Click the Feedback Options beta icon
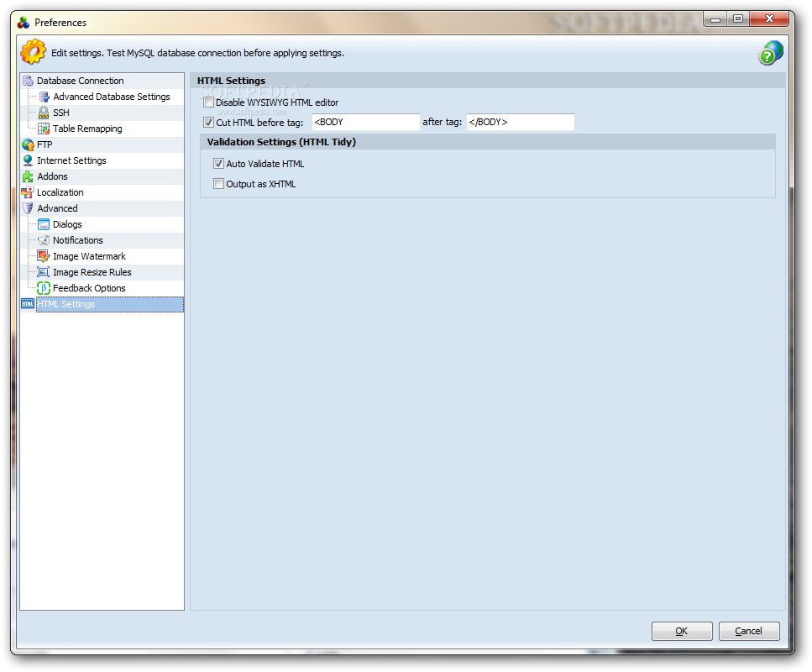812x672 pixels. tap(44, 288)
